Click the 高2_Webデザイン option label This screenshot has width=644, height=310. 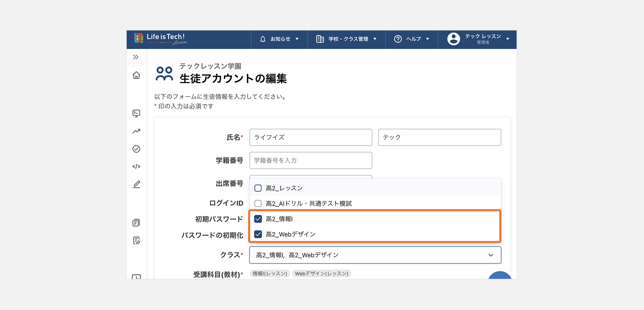point(291,234)
